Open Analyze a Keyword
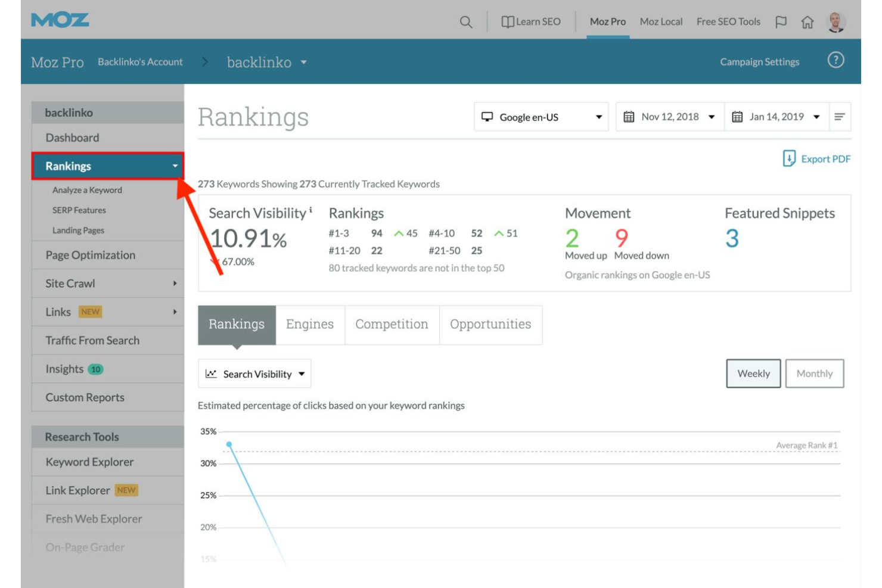The image size is (882, 588). coord(87,190)
